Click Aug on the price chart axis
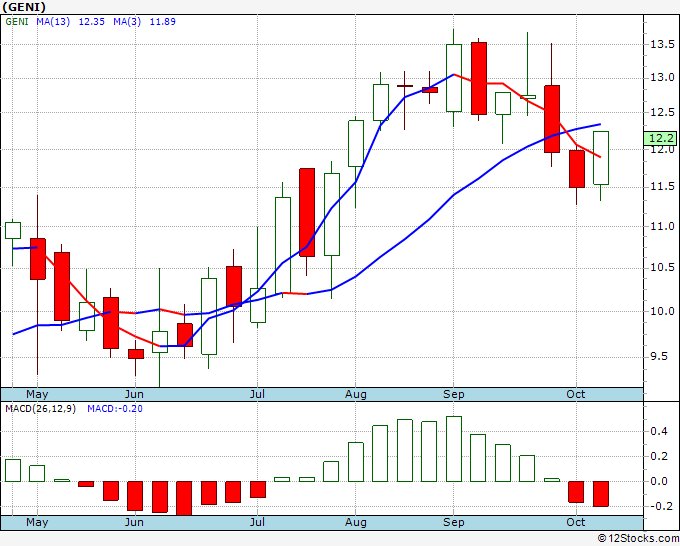The image size is (680, 546). pos(356,394)
